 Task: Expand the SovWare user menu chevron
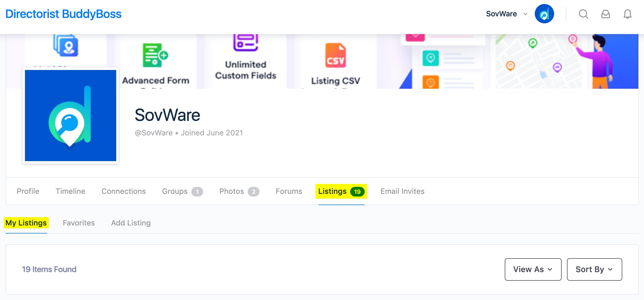tap(525, 14)
